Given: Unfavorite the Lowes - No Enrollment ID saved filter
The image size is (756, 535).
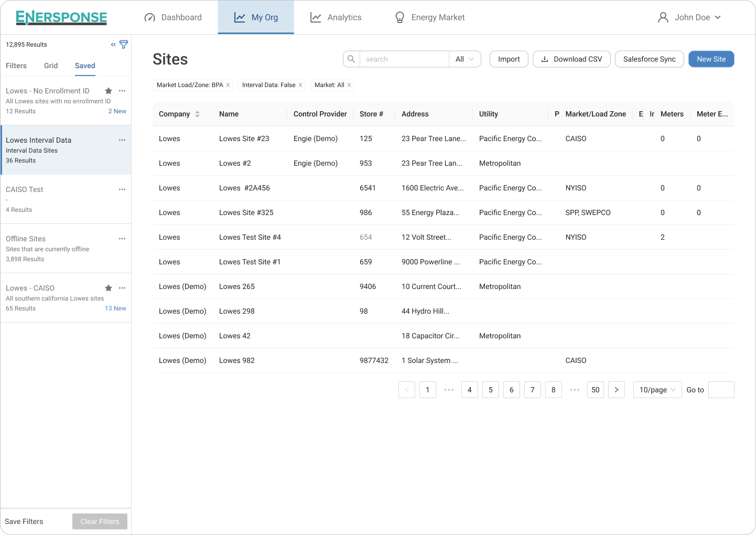Looking at the screenshot, I should (x=108, y=91).
